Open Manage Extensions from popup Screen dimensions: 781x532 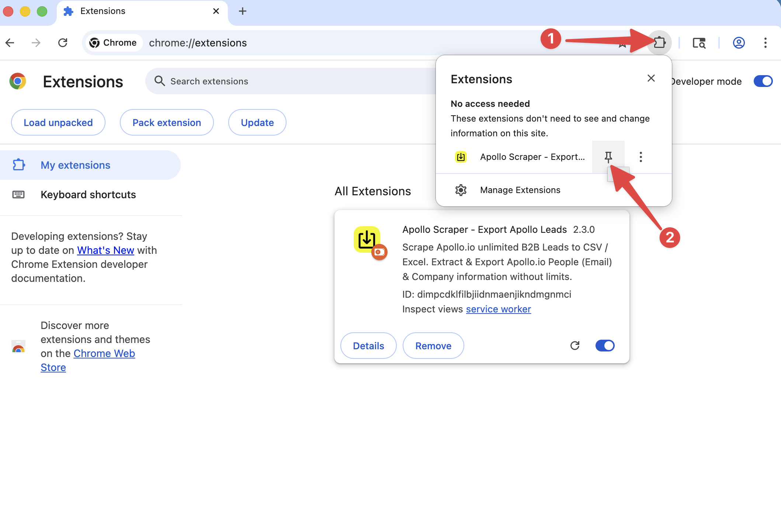(553, 190)
